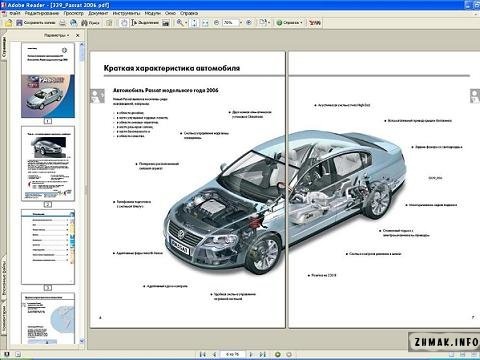Click the zoom in plus button
480x360 pixels.
(249, 23)
